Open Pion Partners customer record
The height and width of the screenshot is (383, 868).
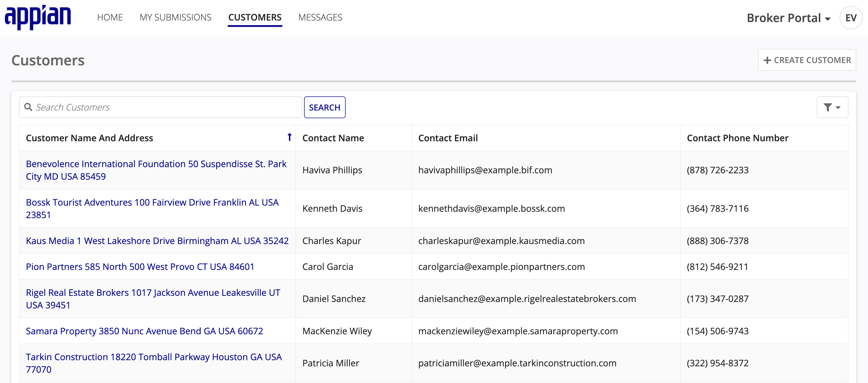[x=140, y=267]
